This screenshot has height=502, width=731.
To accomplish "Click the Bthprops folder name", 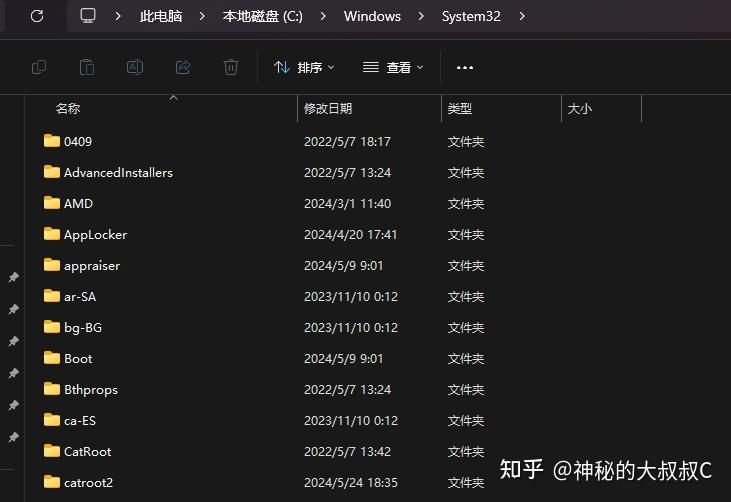I will (x=91, y=390).
